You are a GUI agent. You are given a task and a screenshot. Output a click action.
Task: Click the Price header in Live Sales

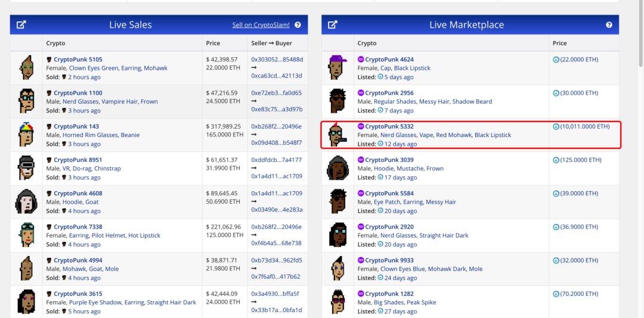pyautogui.click(x=213, y=43)
